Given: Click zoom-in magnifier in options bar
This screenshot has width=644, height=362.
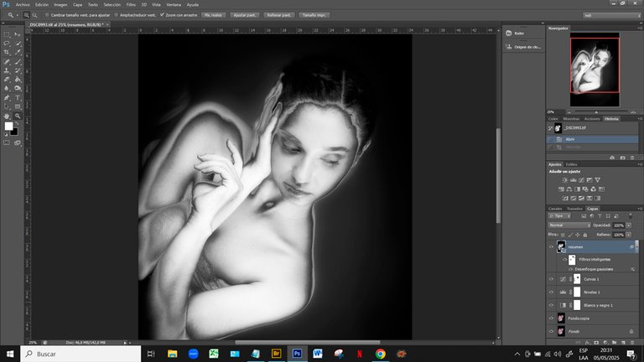Looking at the screenshot, I should (26, 15).
